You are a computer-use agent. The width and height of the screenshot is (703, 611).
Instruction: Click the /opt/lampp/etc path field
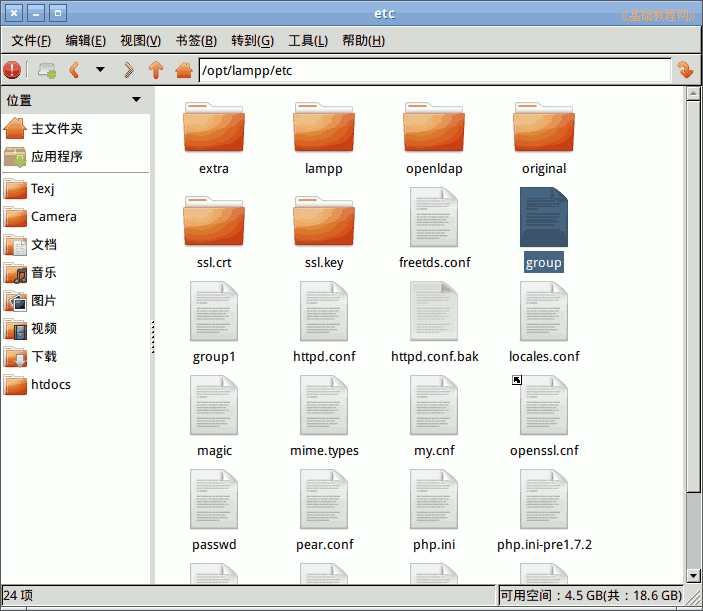point(435,70)
